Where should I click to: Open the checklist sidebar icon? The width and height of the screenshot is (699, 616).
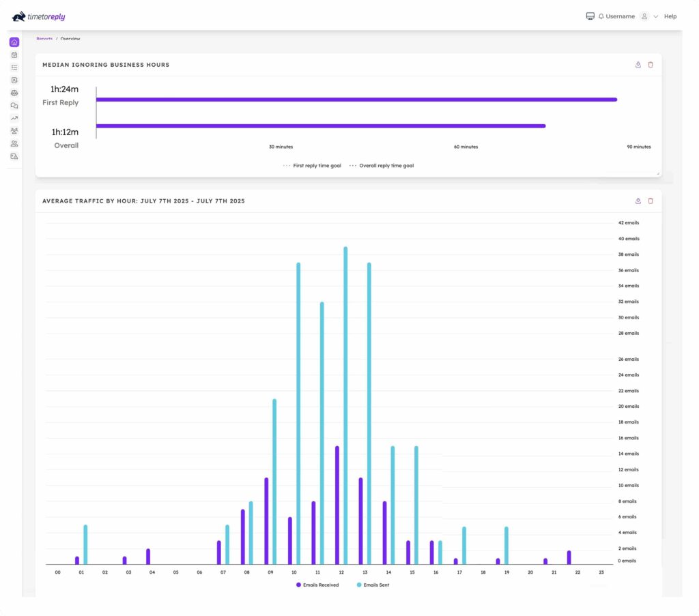14,68
